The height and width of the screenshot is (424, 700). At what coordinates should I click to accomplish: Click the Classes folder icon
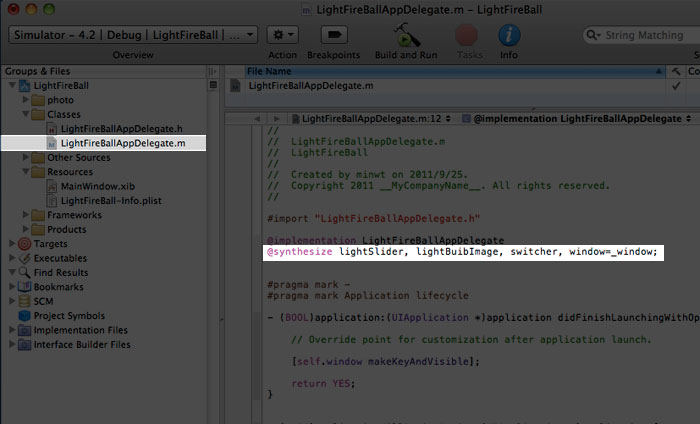click(38, 114)
